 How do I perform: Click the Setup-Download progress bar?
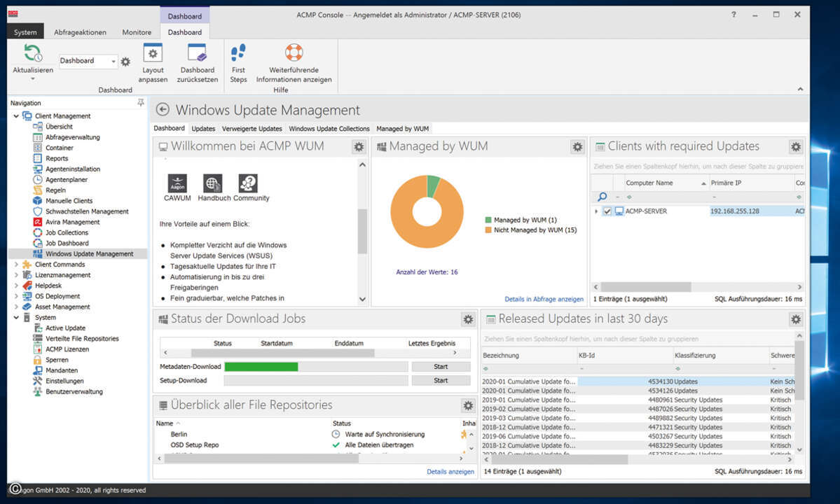click(x=316, y=380)
